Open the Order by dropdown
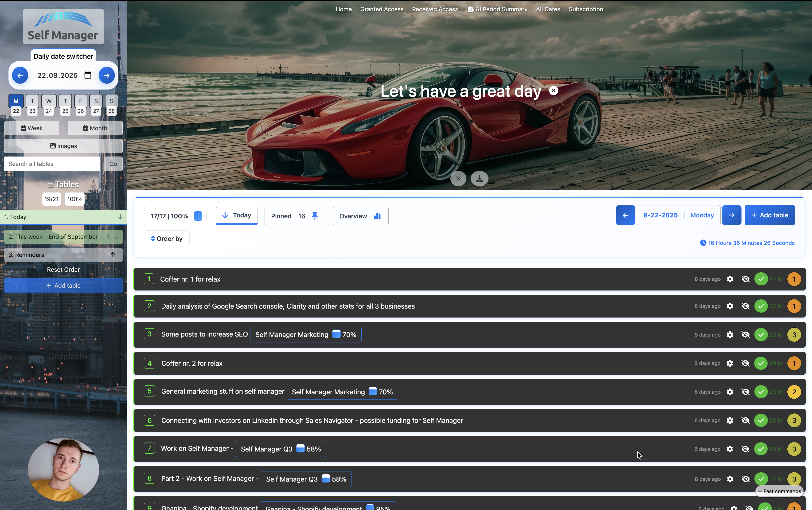812x510 pixels. coord(167,239)
